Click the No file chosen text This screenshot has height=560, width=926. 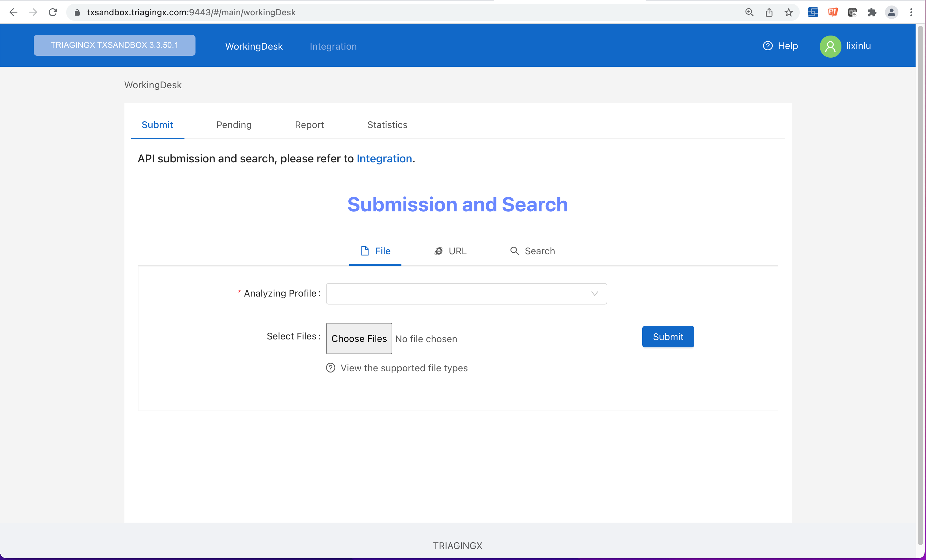[x=426, y=339]
